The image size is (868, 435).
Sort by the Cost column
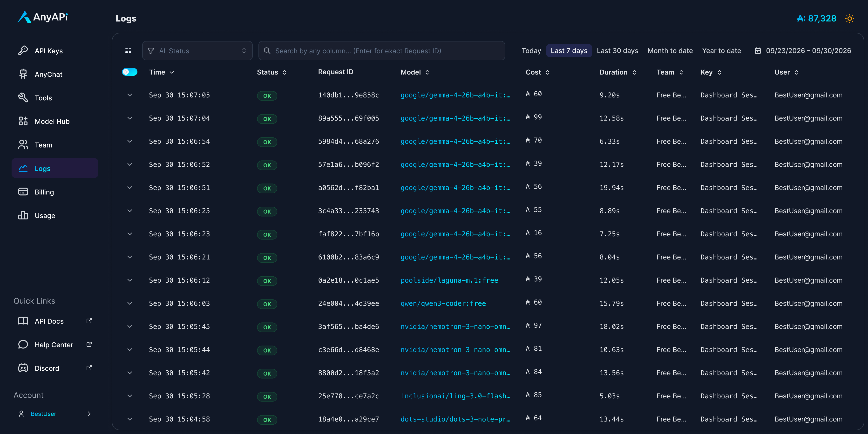(x=537, y=72)
